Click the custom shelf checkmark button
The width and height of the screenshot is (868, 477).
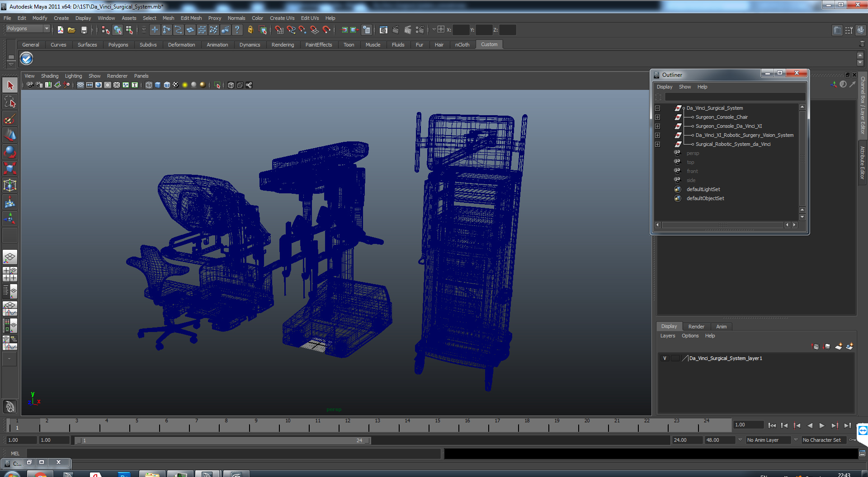[x=27, y=59]
